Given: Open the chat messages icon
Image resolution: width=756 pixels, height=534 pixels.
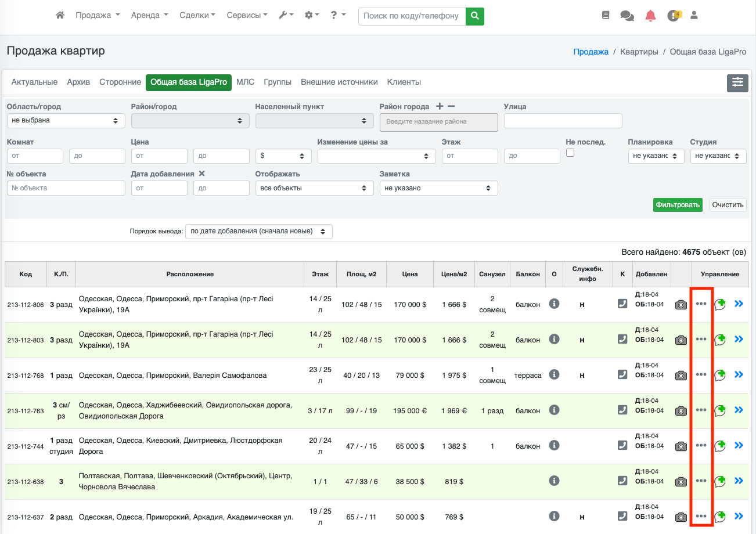Looking at the screenshot, I should click(627, 16).
